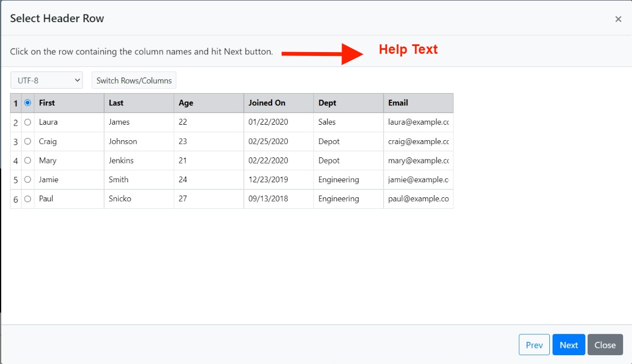Image resolution: width=632 pixels, height=364 pixels.
Task: Click the laura@example.com email cell
Action: pyautogui.click(x=418, y=122)
